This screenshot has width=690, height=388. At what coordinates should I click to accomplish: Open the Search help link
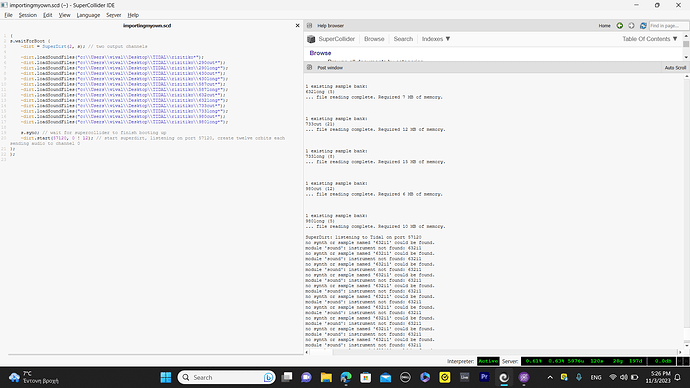coord(403,39)
